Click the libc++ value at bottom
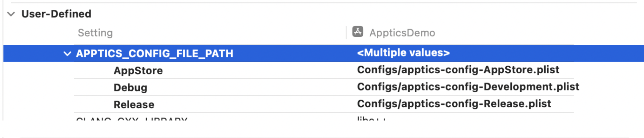 371,118
